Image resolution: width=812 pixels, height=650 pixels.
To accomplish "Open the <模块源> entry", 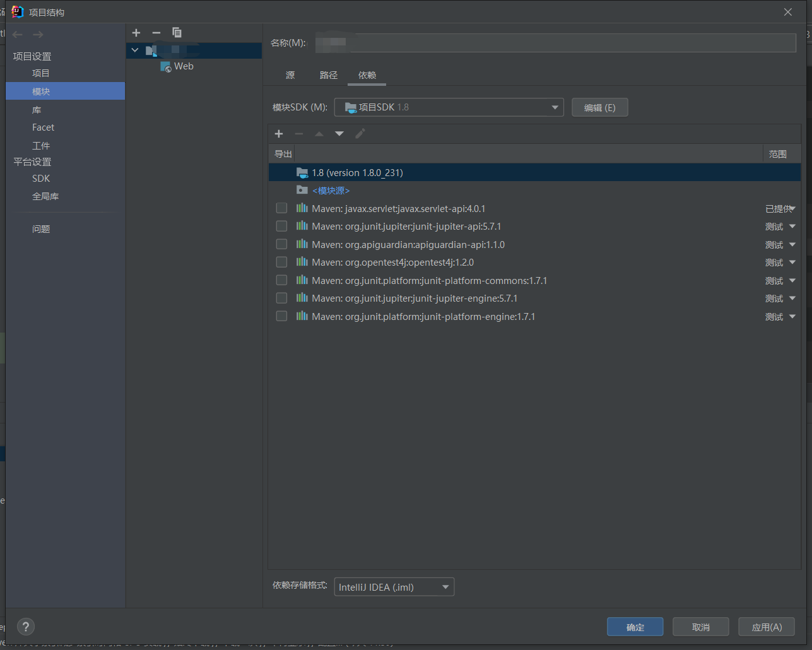I will [331, 191].
